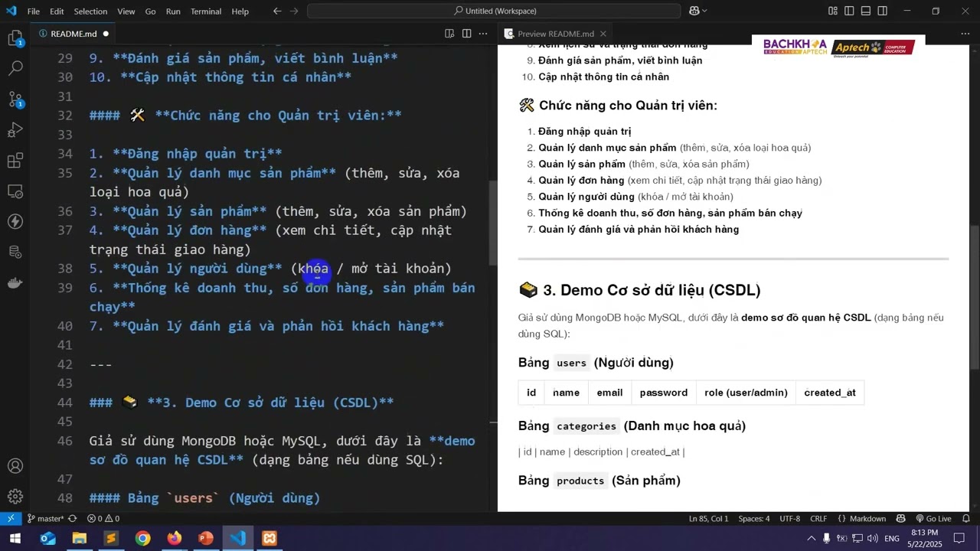Screen dimensions: 980x551
Task: Open the Search view in activity bar
Action: [x=15, y=69]
